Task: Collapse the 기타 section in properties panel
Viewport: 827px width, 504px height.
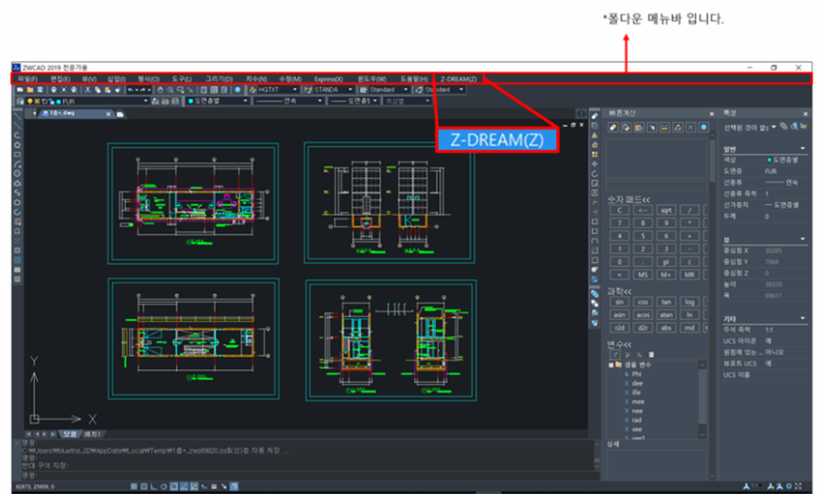Action: (x=803, y=319)
